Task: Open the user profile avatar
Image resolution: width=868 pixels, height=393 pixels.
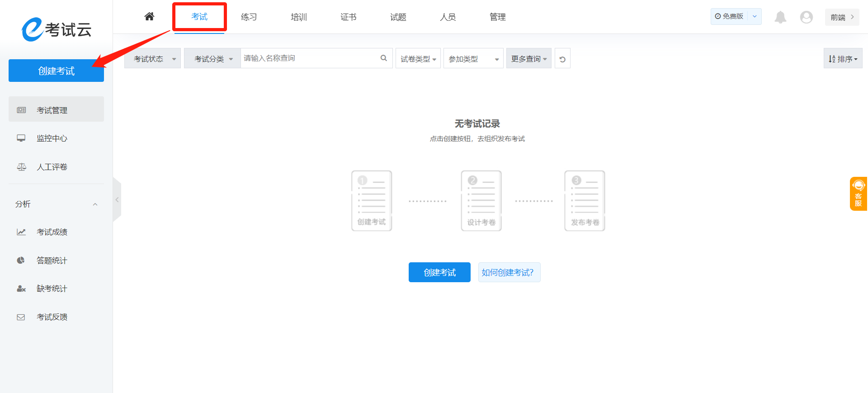Action: pos(806,17)
